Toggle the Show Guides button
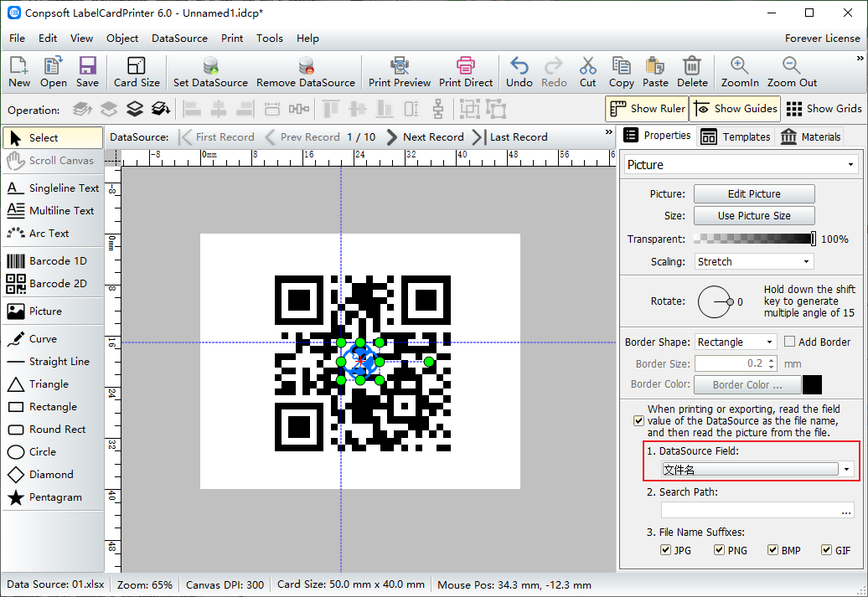The height and width of the screenshot is (597, 868). pyautogui.click(x=735, y=109)
